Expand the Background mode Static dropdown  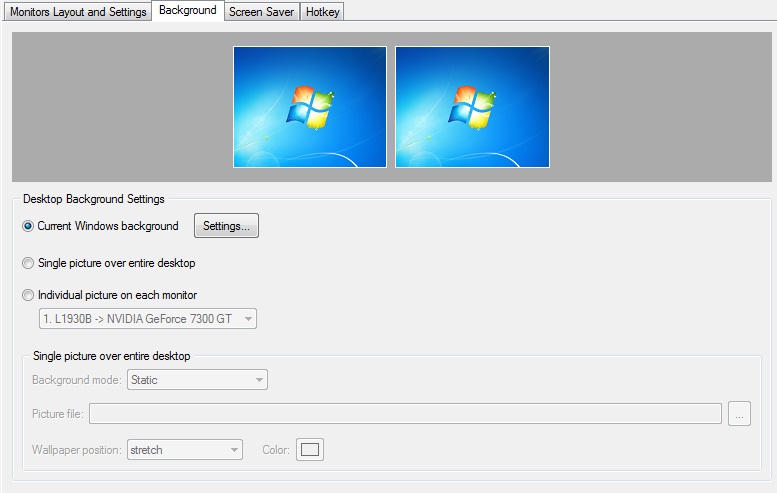197,380
